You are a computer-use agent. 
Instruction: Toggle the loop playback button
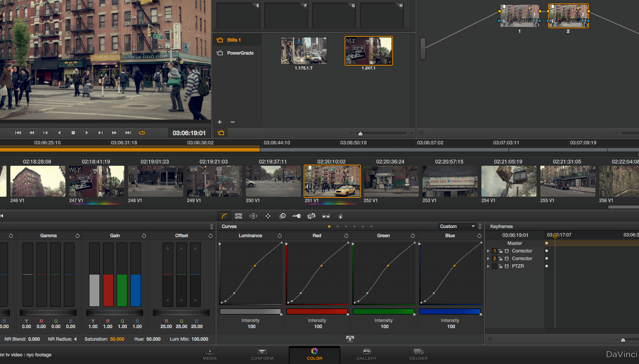(x=142, y=133)
